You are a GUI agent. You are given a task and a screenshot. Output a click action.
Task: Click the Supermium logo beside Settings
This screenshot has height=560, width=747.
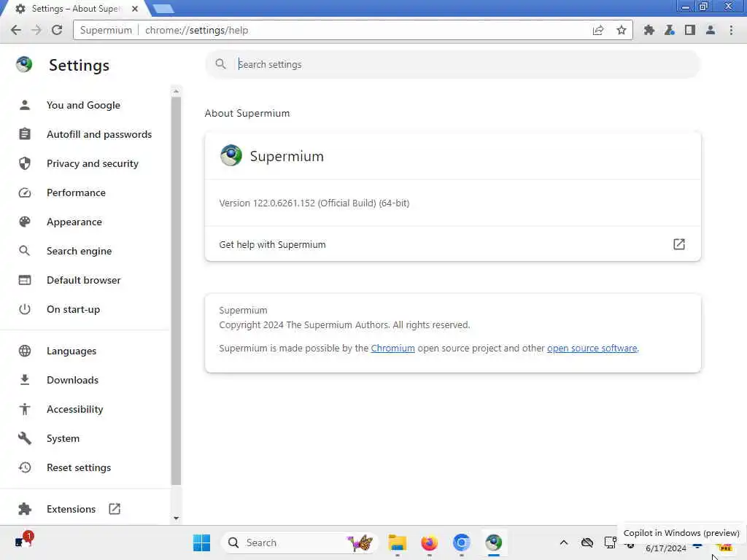(x=24, y=64)
